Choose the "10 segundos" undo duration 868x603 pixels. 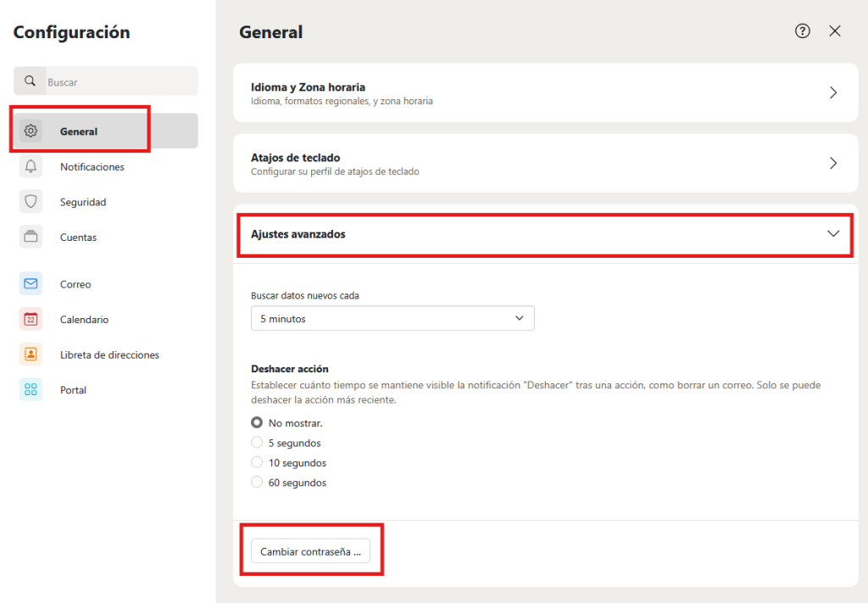tap(257, 463)
